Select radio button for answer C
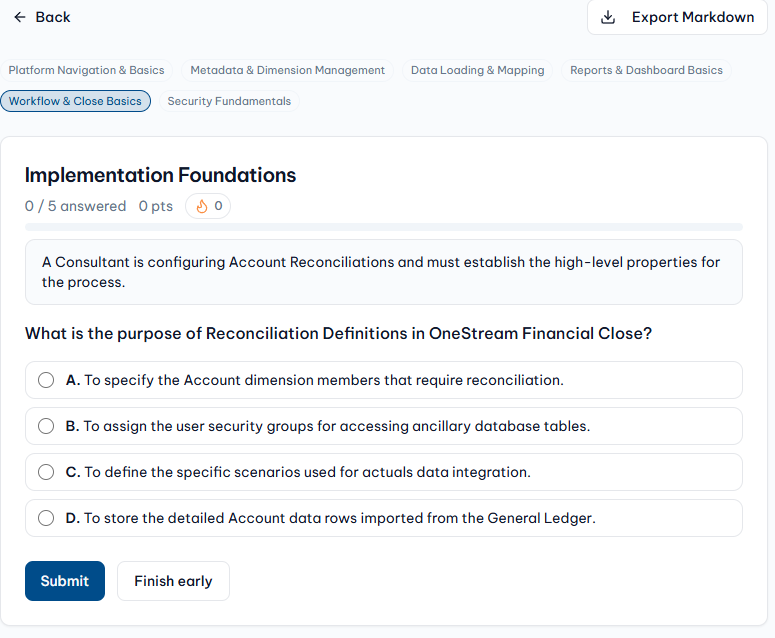The height and width of the screenshot is (638, 775). tap(46, 472)
